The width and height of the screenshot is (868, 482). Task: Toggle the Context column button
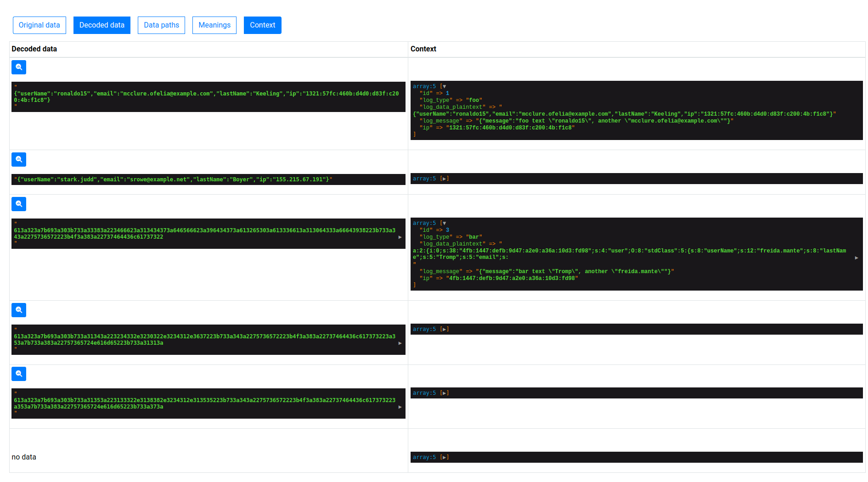click(x=263, y=25)
